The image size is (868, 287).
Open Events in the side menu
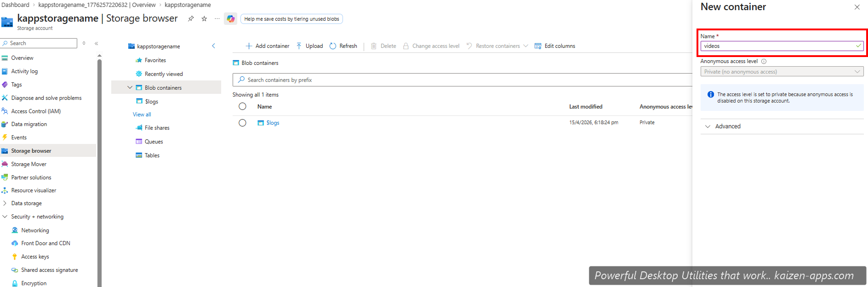pyautogui.click(x=19, y=138)
